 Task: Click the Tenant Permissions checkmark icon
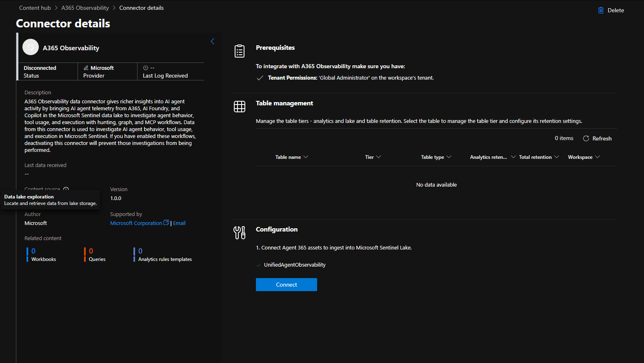[x=260, y=78]
